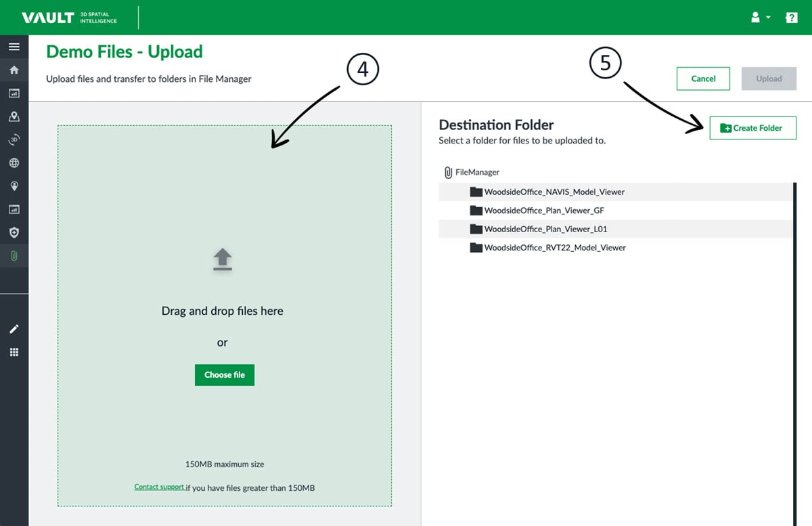This screenshot has height=526, width=812.
Task: Open the 3D viewer sidebar icon
Action: pyautogui.click(x=14, y=140)
